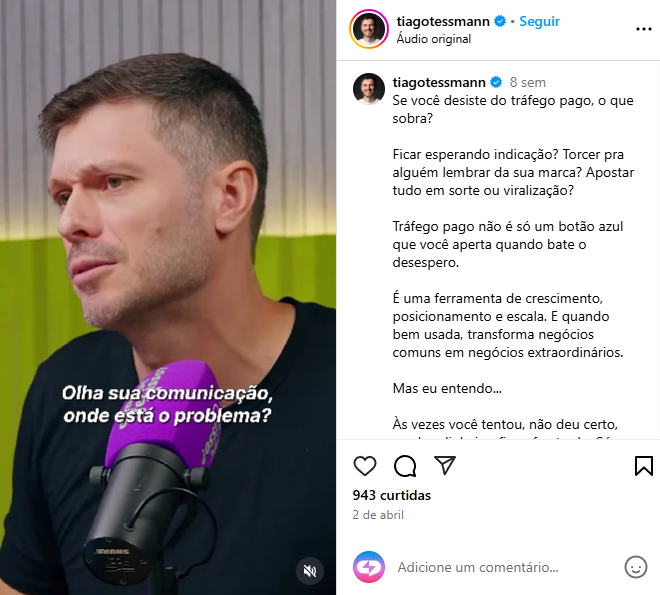Viewport: 660px width, 595px height.
Task: Open the three-dots more options menu
Action: (x=644, y=29)
